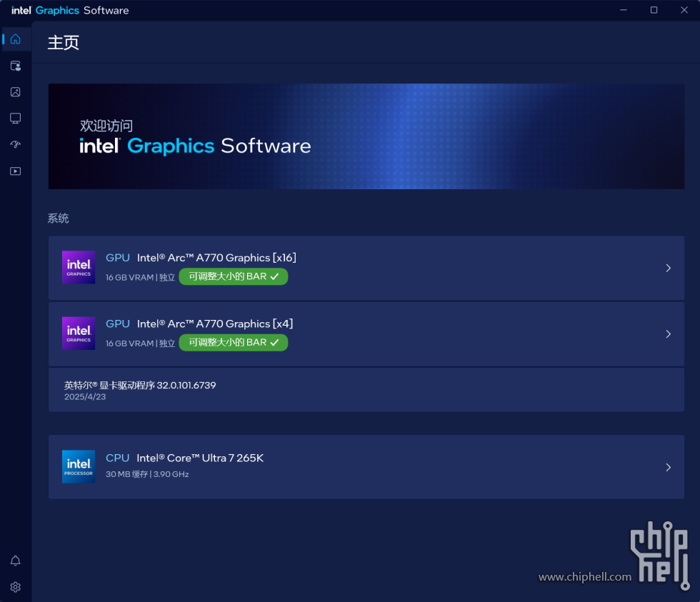The height and width of the screenshot is (602, 700).
Task: Open the second sidebar icon below Home
Action: coord(16,66)
